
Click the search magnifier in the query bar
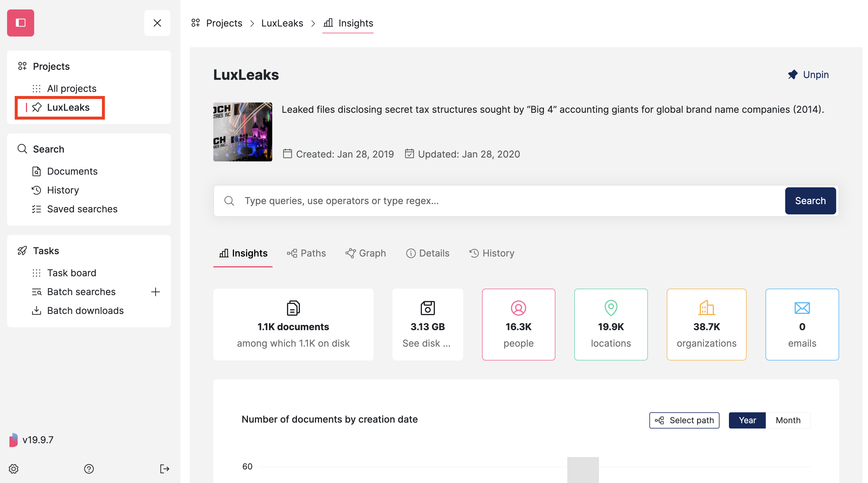click(229, 200)
